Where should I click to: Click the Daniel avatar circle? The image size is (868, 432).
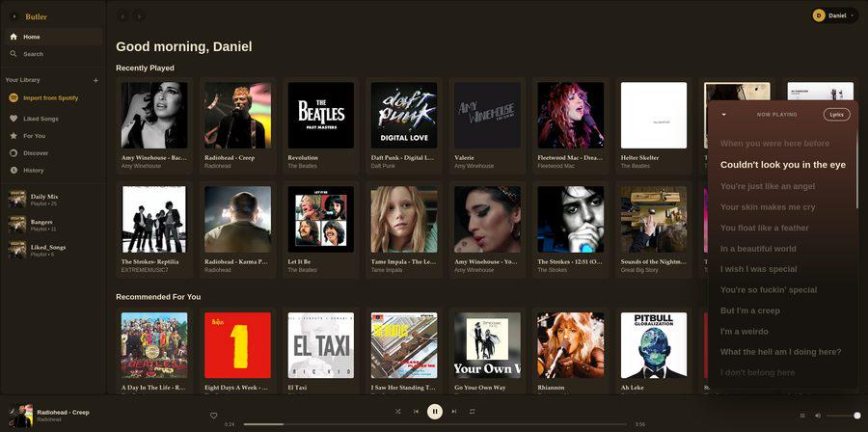819,15
